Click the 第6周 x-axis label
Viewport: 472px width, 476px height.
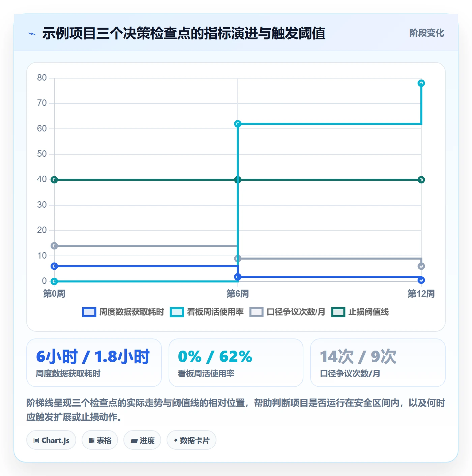coord(238,294)
